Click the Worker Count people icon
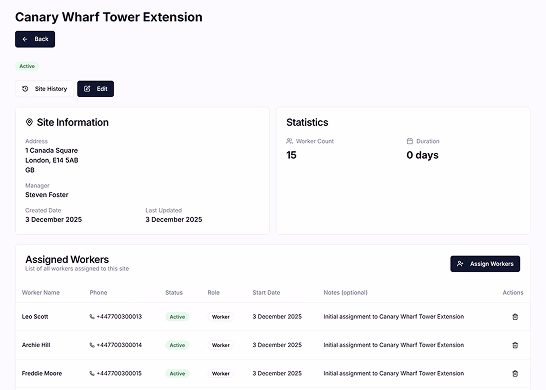 [x=289, y=141]
